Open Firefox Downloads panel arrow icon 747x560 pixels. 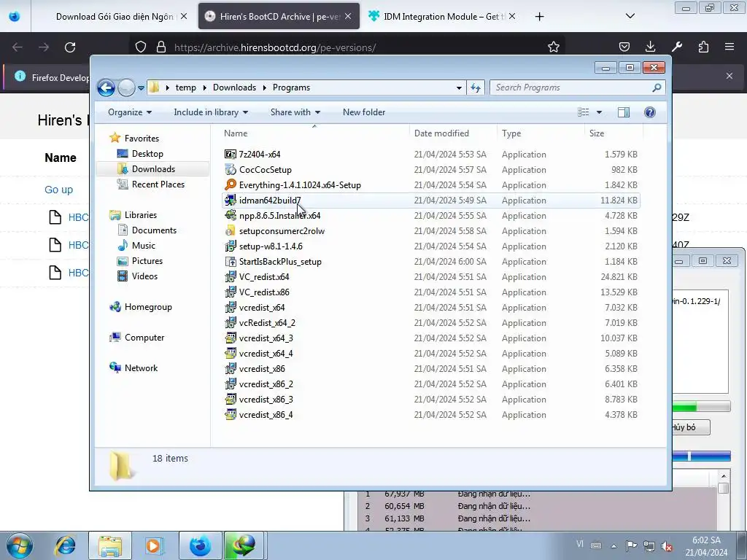coord(650,47)
